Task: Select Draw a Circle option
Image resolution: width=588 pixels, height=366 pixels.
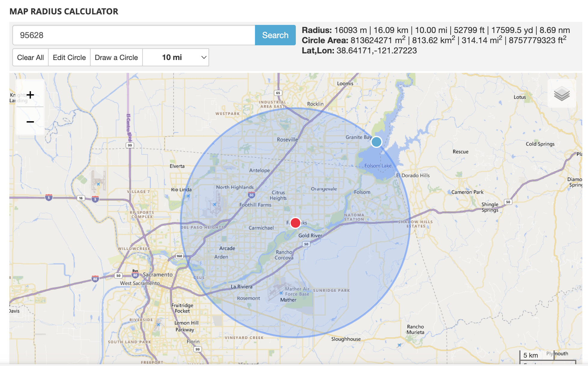Action: [x=116, y=57]
